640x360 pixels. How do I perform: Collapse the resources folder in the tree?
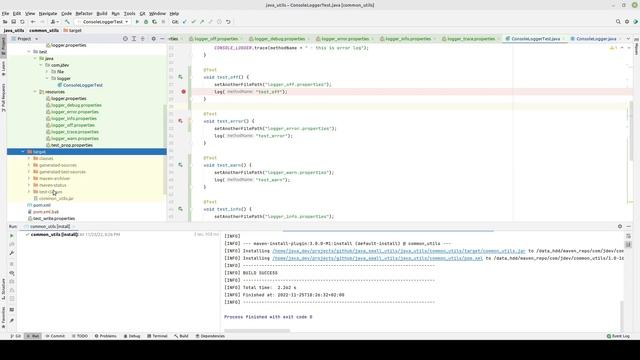[35, 92]
